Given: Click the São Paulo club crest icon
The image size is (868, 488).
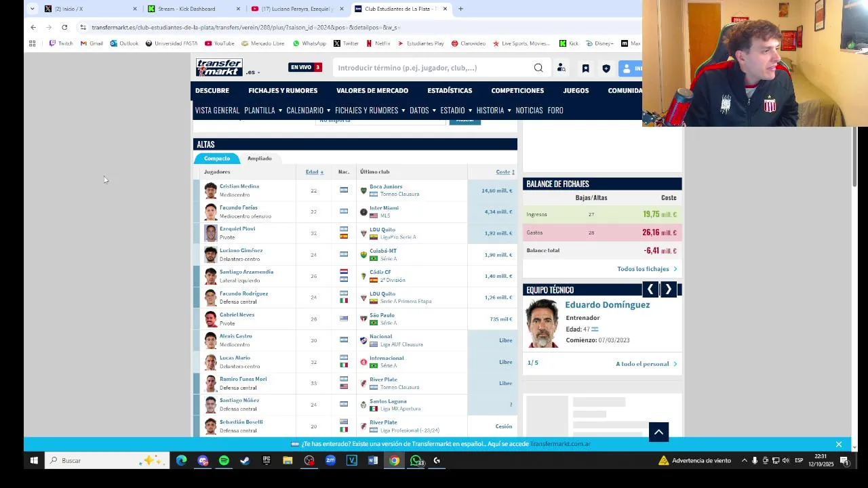Looking at the screenshot, I should 363,319.
